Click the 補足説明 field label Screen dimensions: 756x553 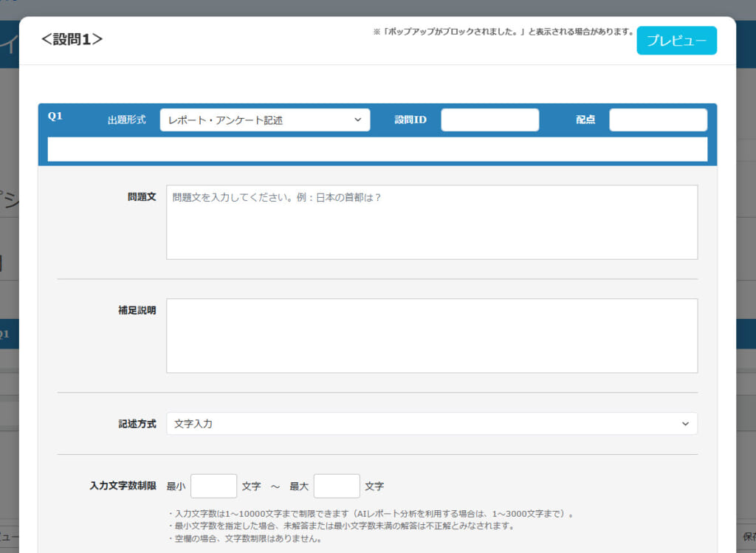(x=137, y=311)
